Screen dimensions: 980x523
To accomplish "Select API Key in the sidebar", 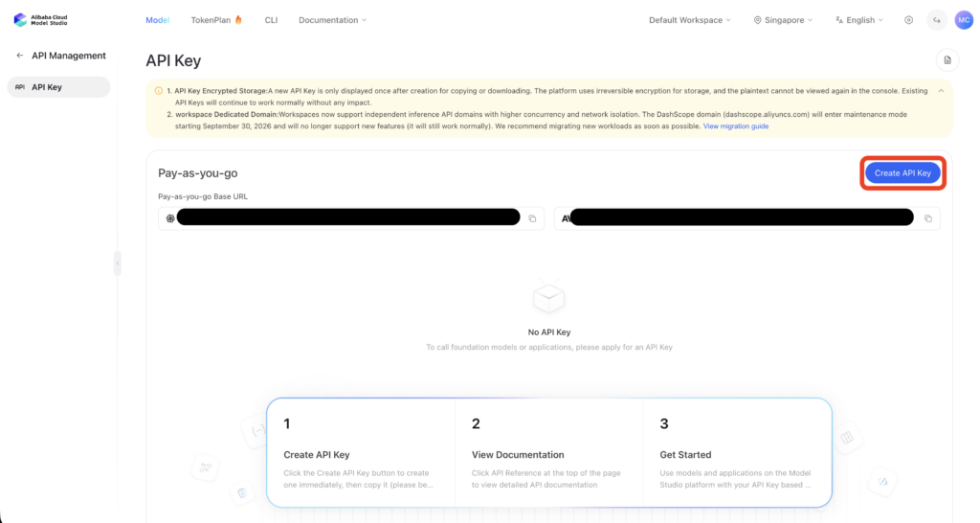I will point(58,87).
